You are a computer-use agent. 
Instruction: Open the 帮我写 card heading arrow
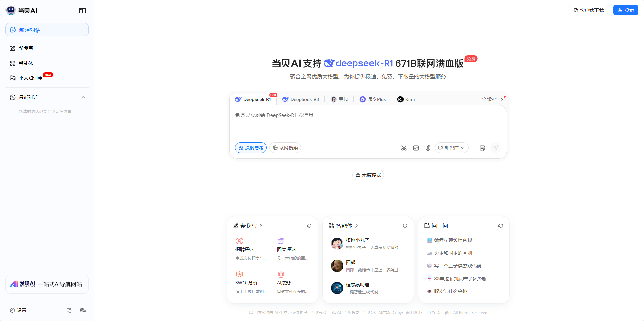261,226
